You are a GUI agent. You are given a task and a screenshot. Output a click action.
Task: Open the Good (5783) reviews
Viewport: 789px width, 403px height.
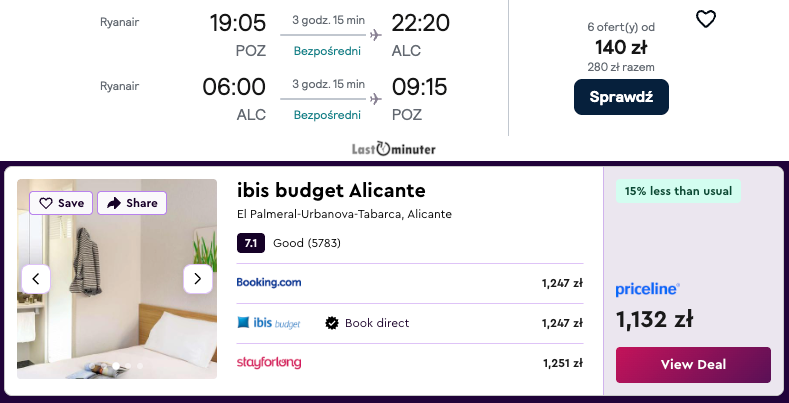(x=309, y=242)
